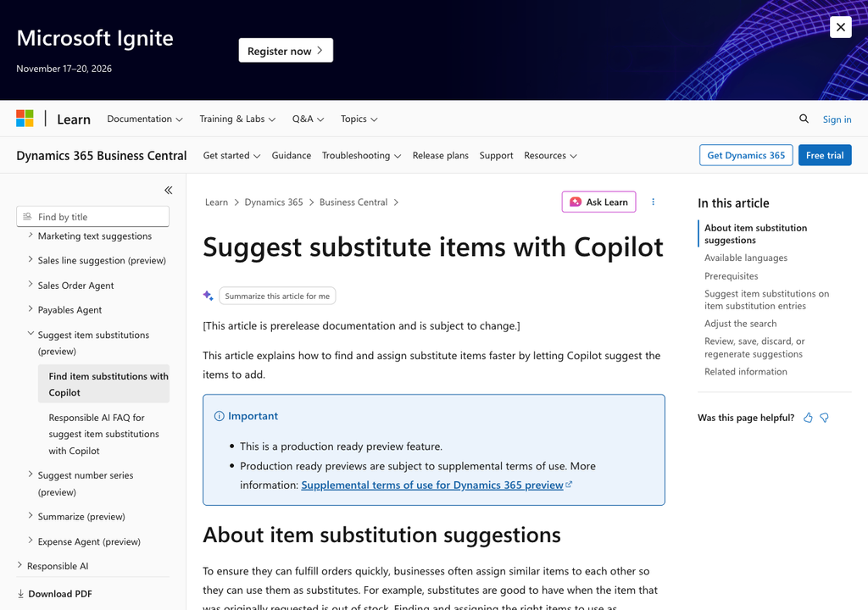Expand the Responsible AI tree node
The image size is (868, 610).
click(x=20, y=565)
